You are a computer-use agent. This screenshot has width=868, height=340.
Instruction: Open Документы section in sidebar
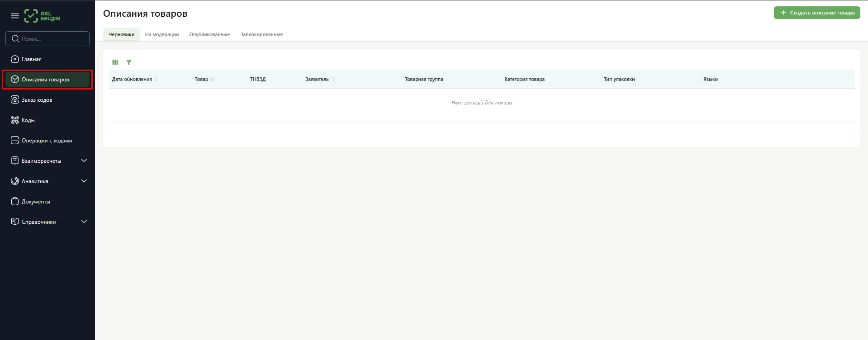36,202
